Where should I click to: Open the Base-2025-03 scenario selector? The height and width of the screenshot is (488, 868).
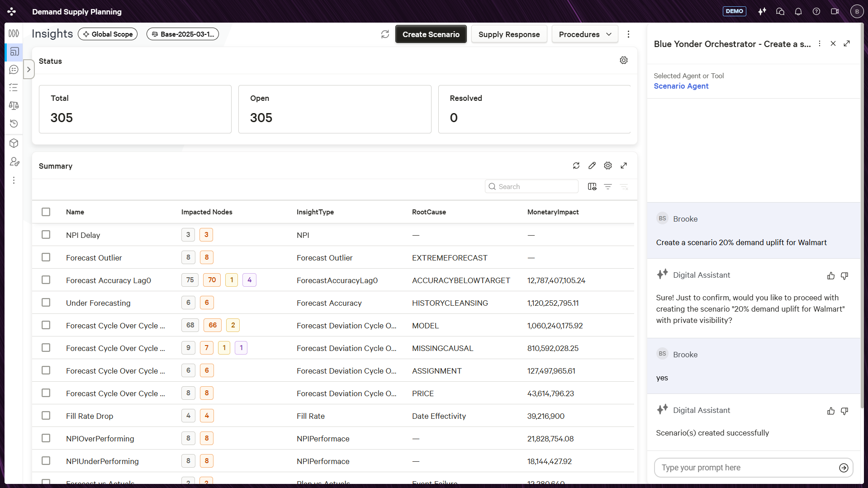pos(183,34)
